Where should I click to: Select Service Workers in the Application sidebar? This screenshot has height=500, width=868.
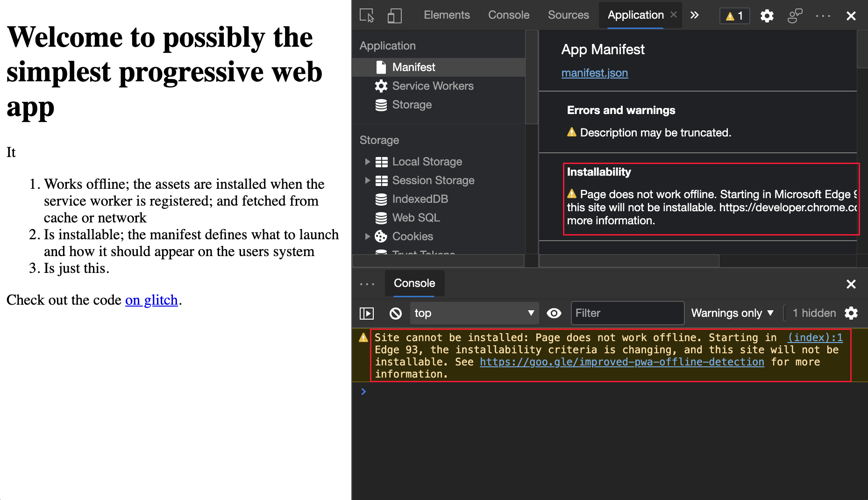click(433, 86)
